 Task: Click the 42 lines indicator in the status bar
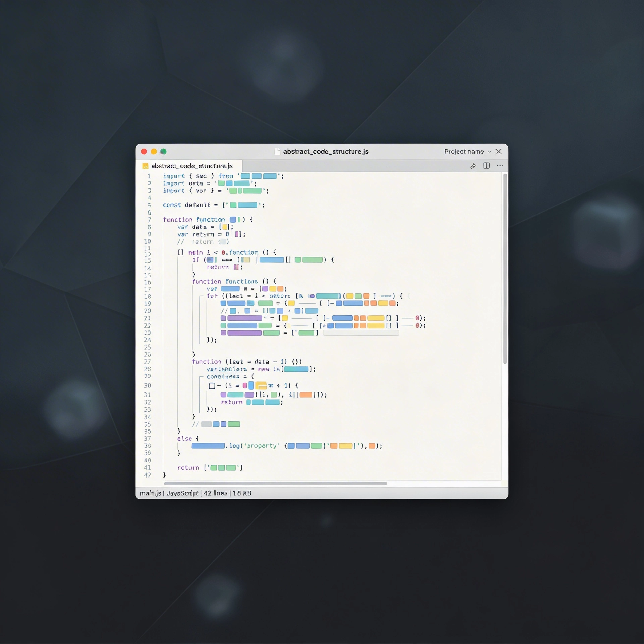click(215, 493)
